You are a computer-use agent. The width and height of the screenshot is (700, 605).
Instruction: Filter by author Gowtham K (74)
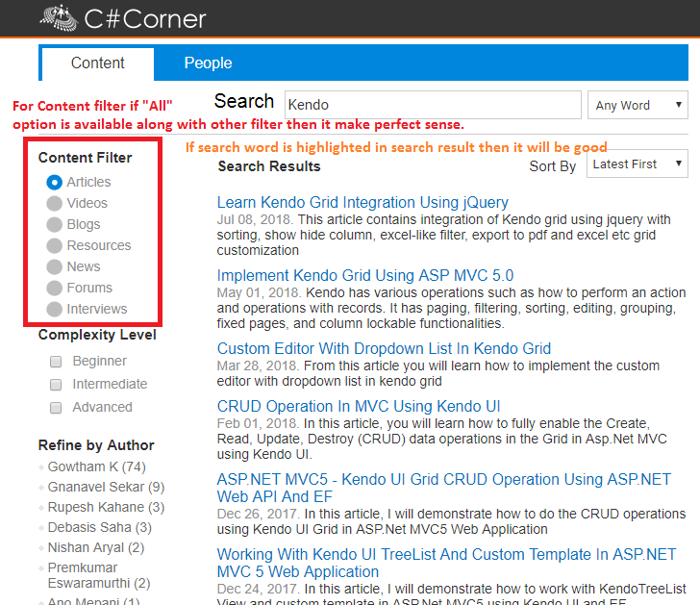click(x=97, y=466)
